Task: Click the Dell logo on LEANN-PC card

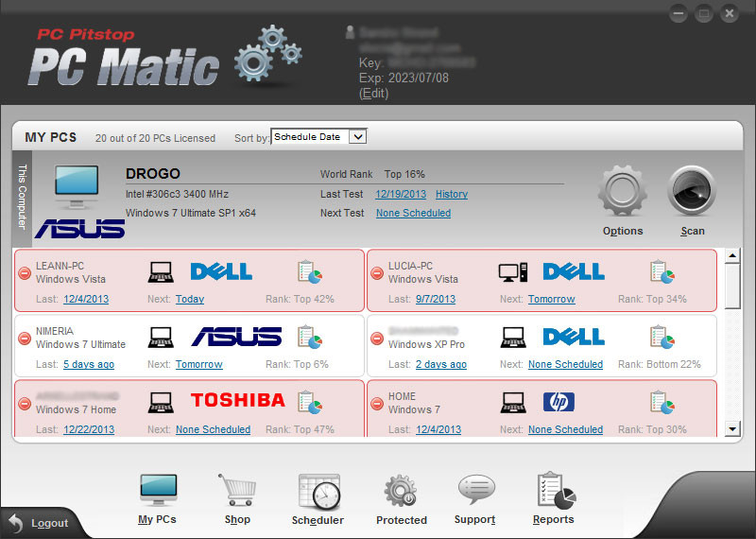Action: (x=221, y=271)
